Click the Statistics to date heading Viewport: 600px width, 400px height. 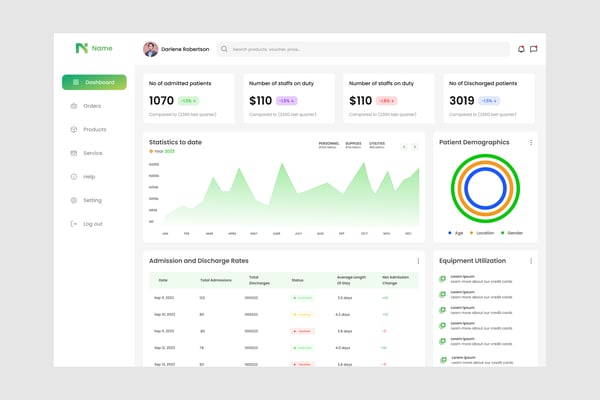[x=175, y=142]
